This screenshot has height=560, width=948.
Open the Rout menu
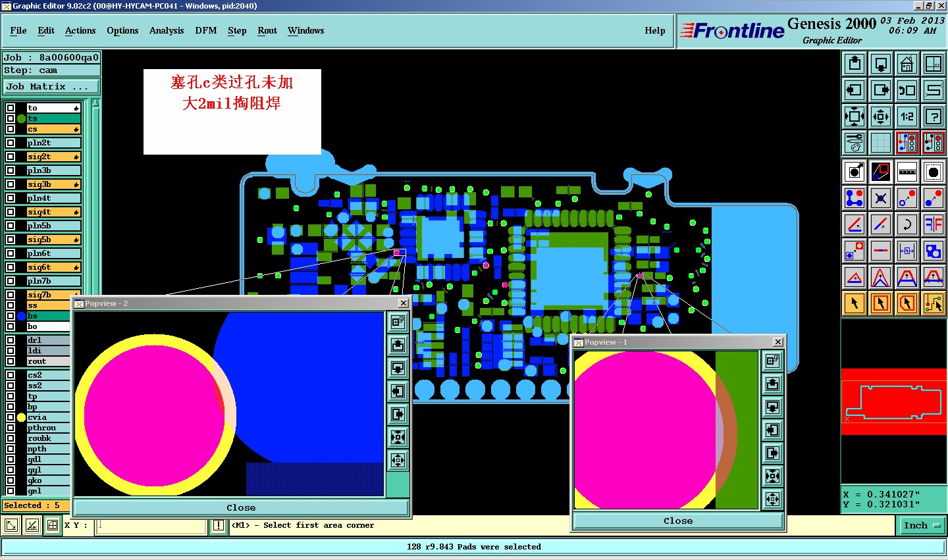tap(267, 30)
